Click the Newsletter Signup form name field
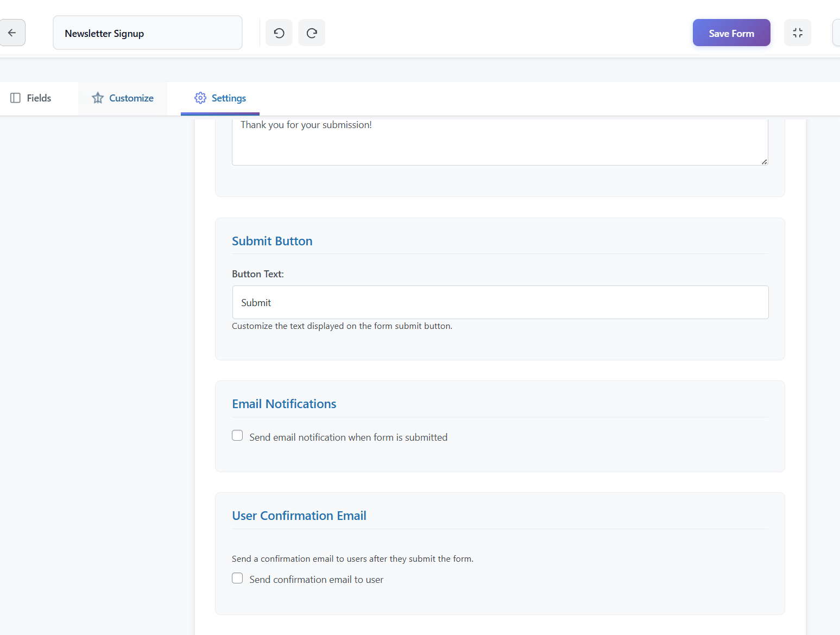 click(147, 33)
